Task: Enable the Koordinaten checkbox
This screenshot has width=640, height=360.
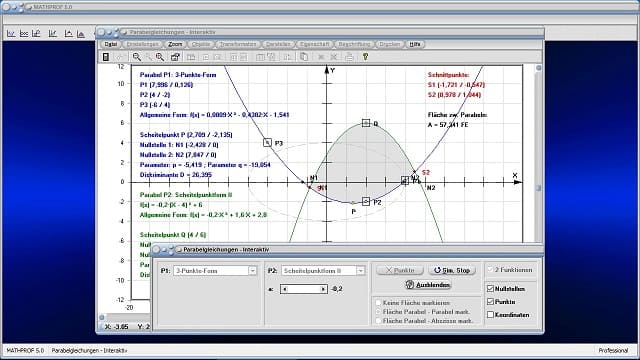Action: (491, 315)
